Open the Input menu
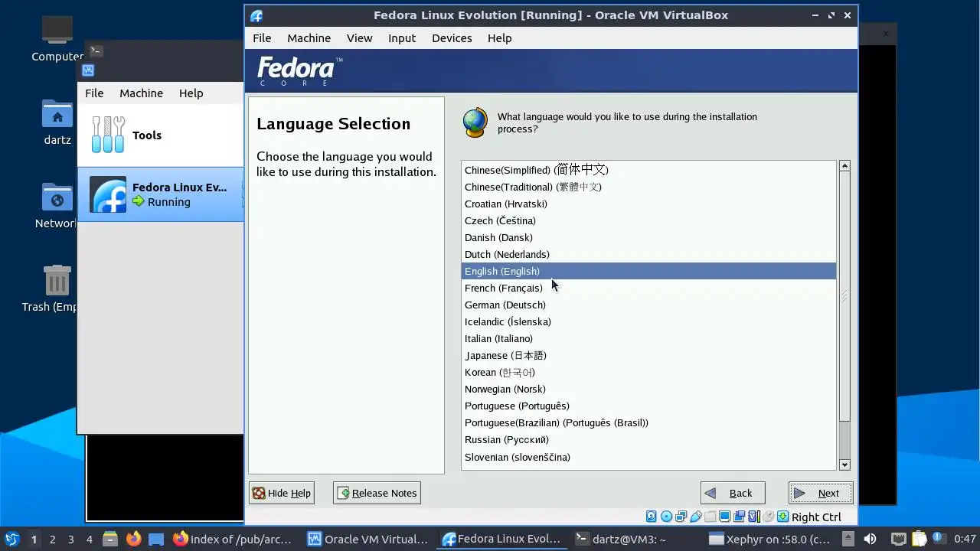The height and width of the screenshot is (551, 980). 401,37
